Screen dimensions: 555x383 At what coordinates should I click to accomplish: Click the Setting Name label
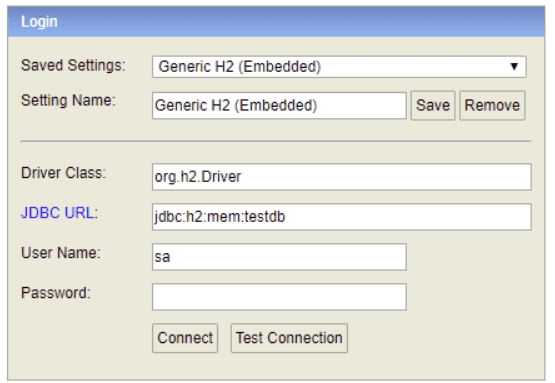click(68, 101)
